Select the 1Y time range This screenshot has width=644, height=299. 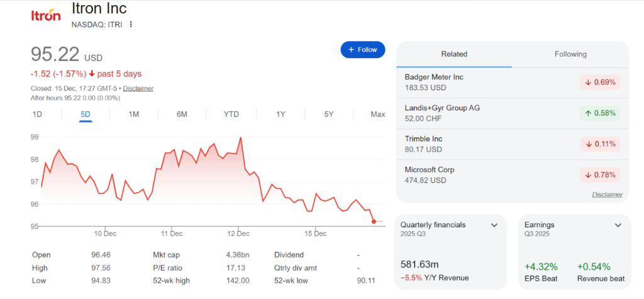click(x=280, y=114)
